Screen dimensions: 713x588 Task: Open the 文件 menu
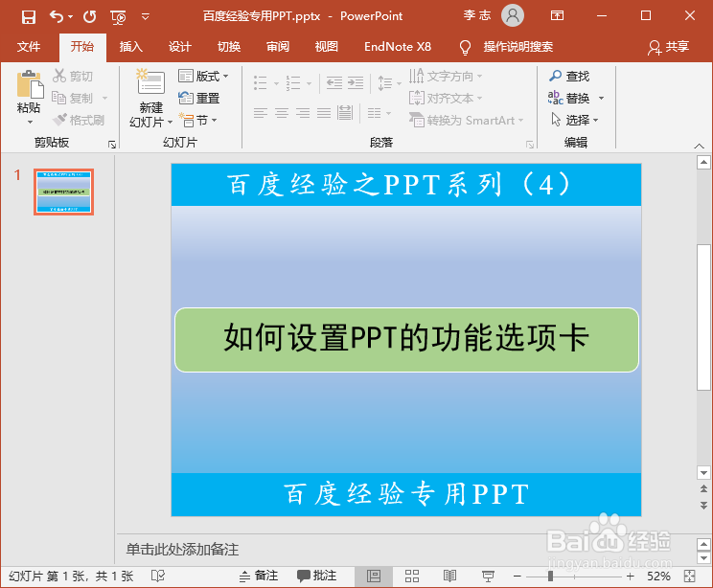[x=29, y=46]
